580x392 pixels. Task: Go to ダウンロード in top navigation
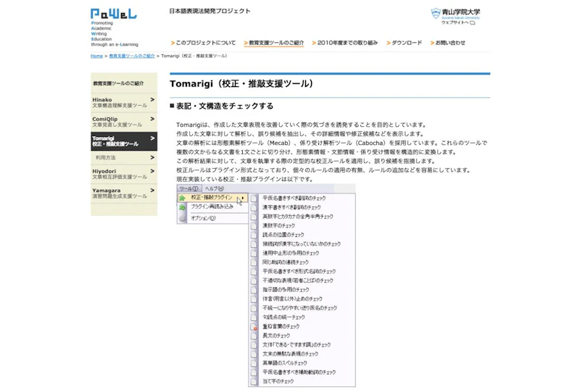pyautogui.click(x=404, y=43)
